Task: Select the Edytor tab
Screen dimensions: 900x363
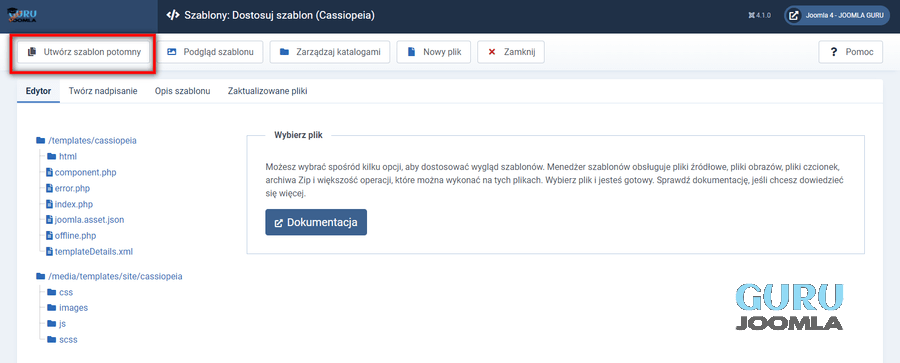Action: [x=38, y=91]
